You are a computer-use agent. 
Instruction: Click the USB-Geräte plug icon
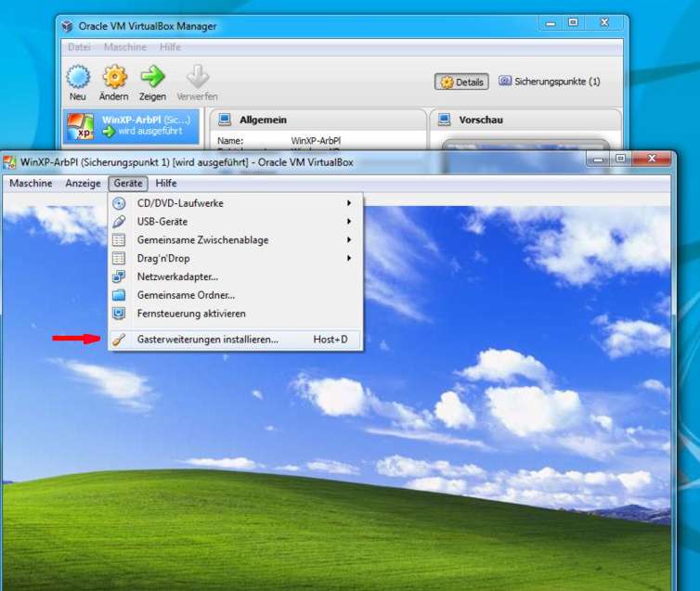pos(119,222)
